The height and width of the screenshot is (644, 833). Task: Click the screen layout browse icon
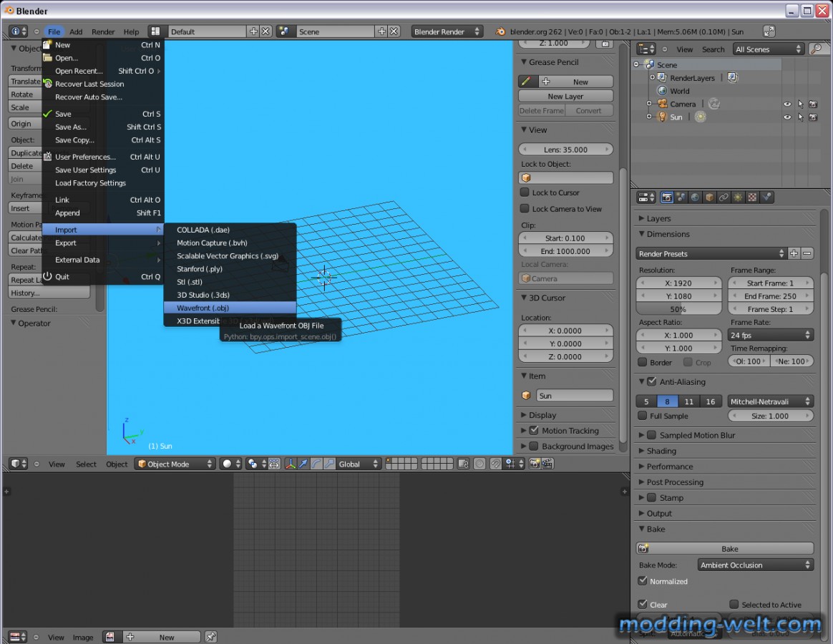[x=155, y=31]
